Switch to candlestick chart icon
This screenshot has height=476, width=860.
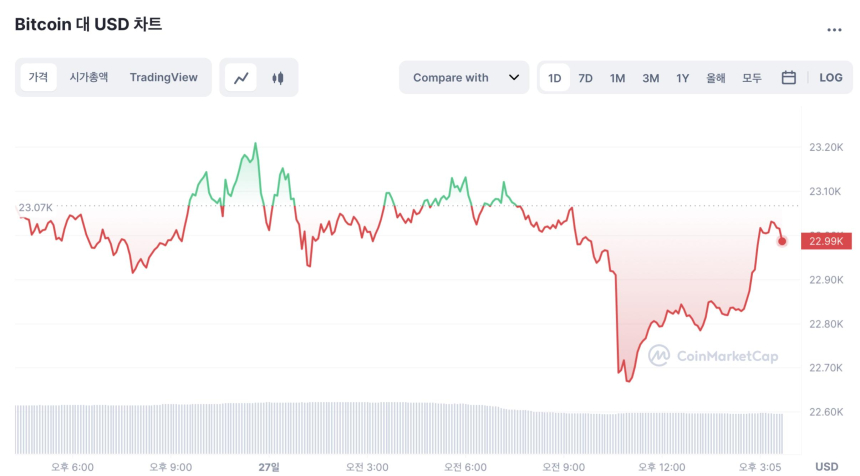(x=278, y=77)
